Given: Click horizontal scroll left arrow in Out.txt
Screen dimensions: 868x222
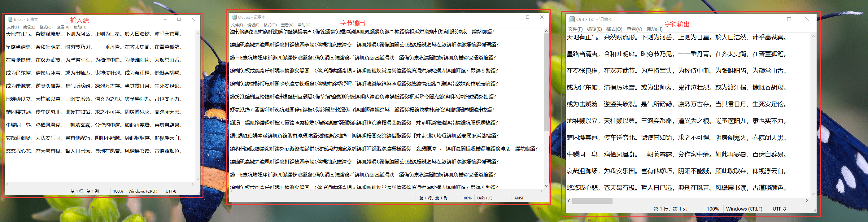Looking at the screenshot, I should (232, 191).
